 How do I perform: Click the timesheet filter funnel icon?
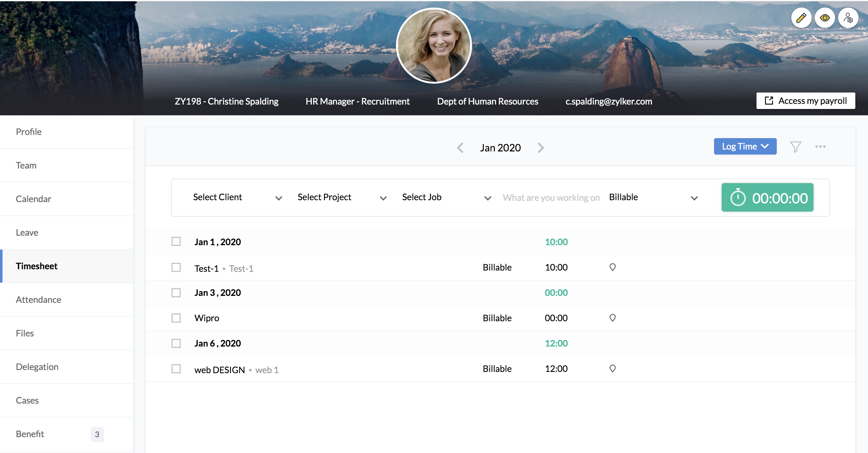pyautogui.click(x=795, y=147)
